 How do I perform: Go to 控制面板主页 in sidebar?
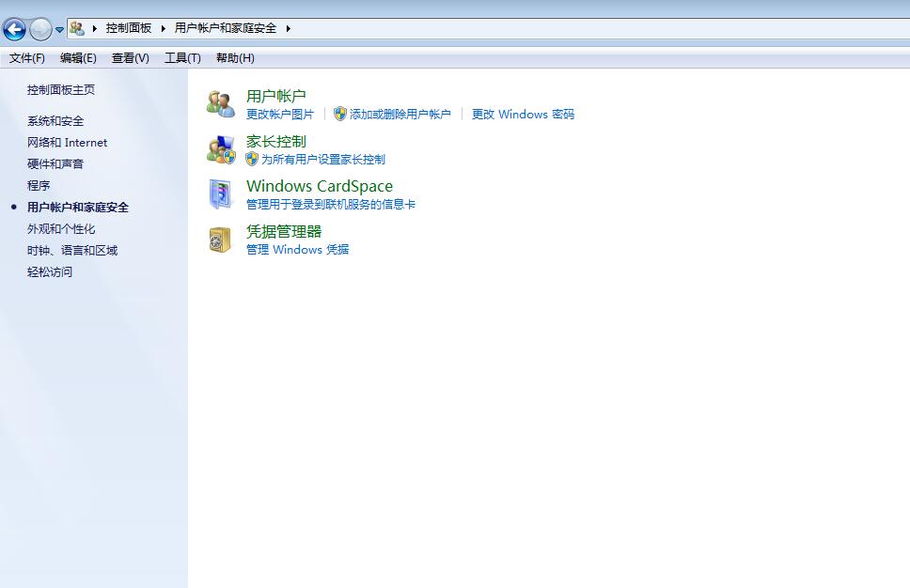pyautogui.click(x=61, y=90)
